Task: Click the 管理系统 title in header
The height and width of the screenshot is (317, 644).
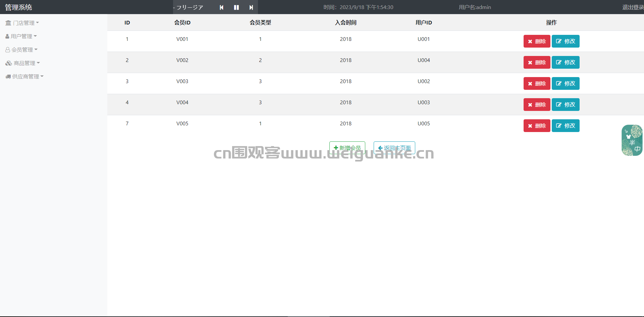Action: click(18, 7)
